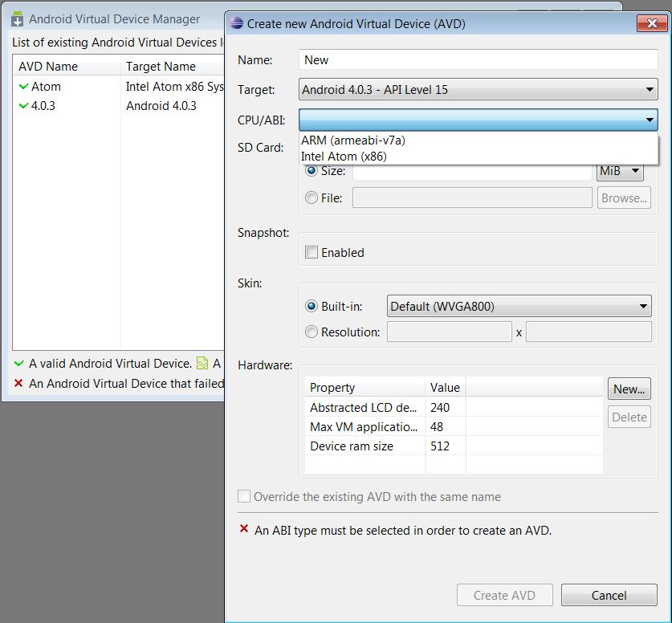This screenshot has height=623, width=672.
Task: Choose Intel Atom (x86) option
Action: click(x=344, y=157)
